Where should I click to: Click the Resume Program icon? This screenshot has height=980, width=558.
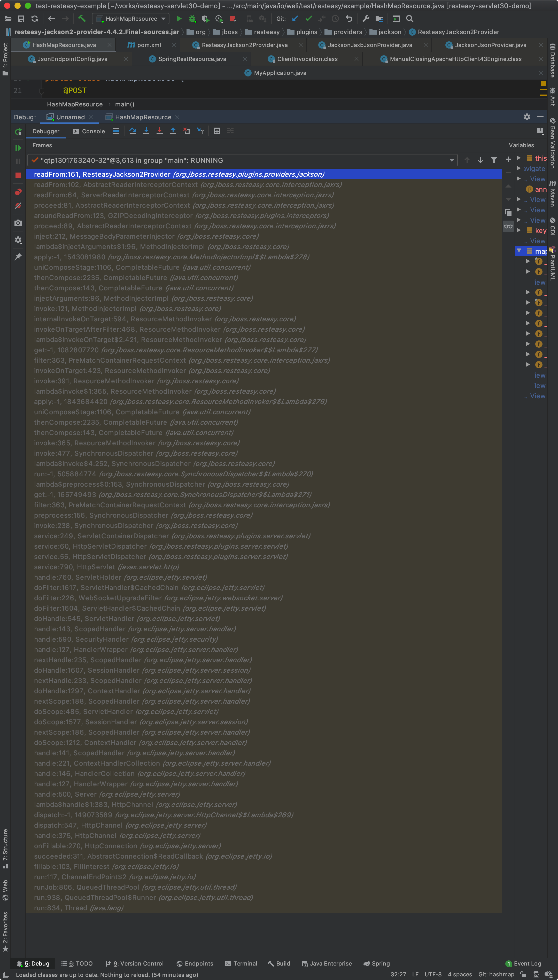point(18,148)
